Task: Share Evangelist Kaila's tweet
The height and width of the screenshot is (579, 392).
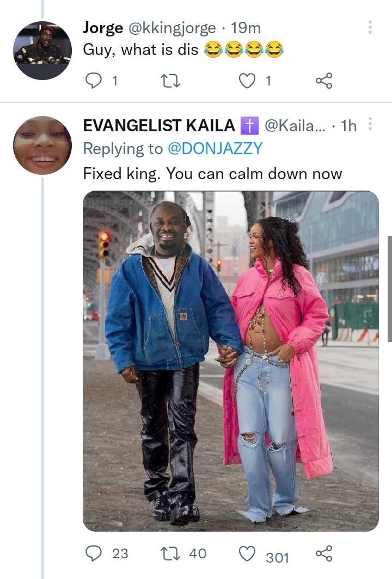Action: [324, 553]
